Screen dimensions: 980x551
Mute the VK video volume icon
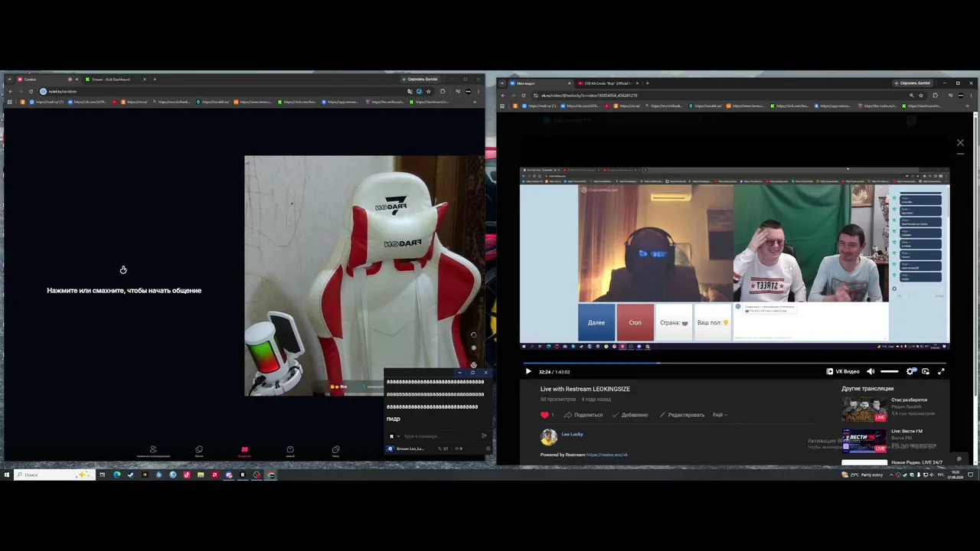871,371
